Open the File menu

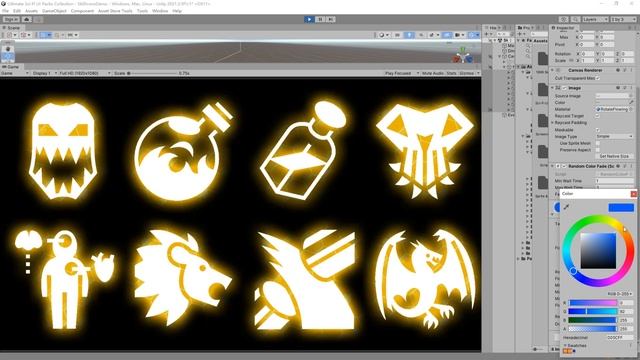(5, 11)
